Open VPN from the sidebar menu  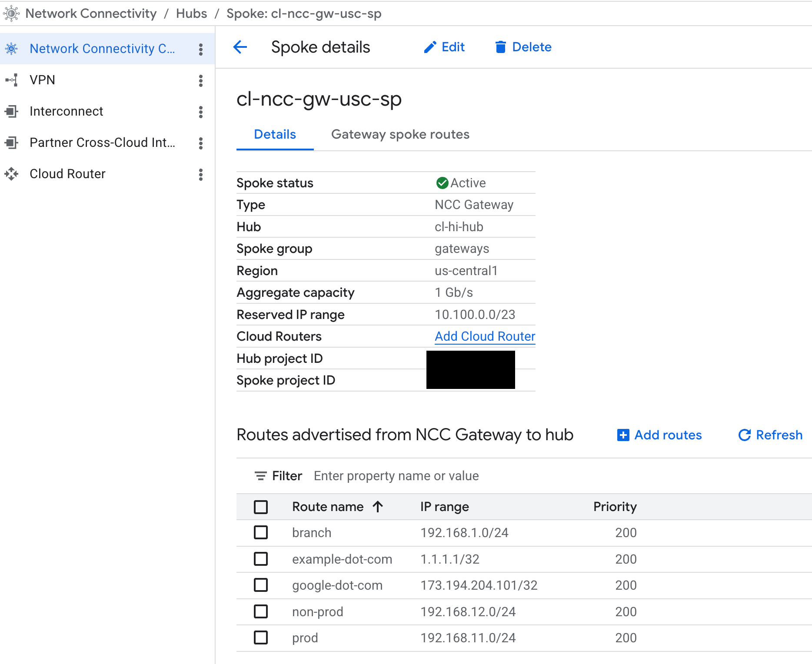pos(42,80)
